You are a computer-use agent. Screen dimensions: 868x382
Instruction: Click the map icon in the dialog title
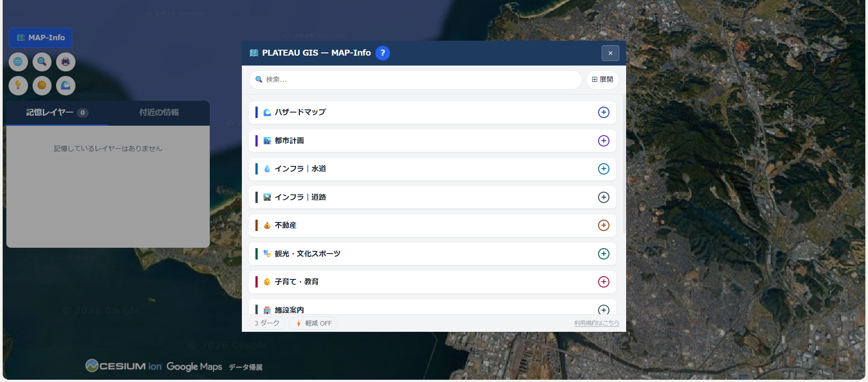254,53
